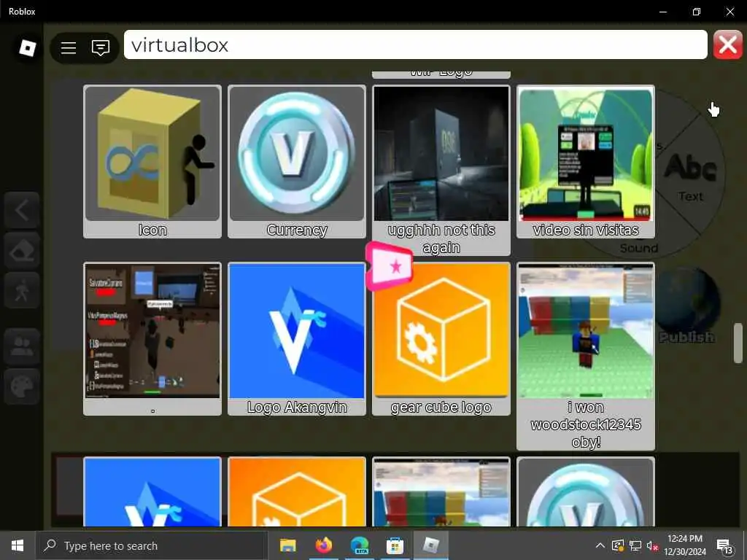Image resolution: width=747 pixels, height=560 pixels.
Task: Click the pink star ticket badge
Action: click(389, 266)
